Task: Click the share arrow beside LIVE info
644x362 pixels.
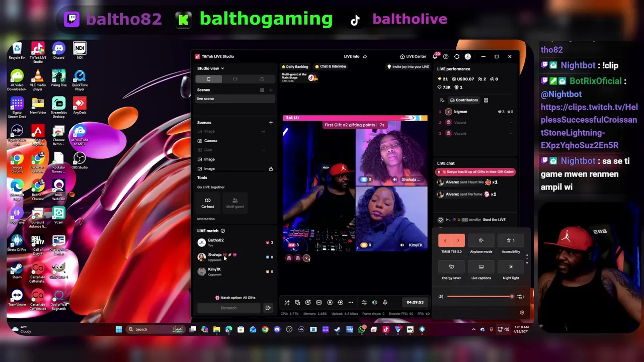Action: [365, 56]
